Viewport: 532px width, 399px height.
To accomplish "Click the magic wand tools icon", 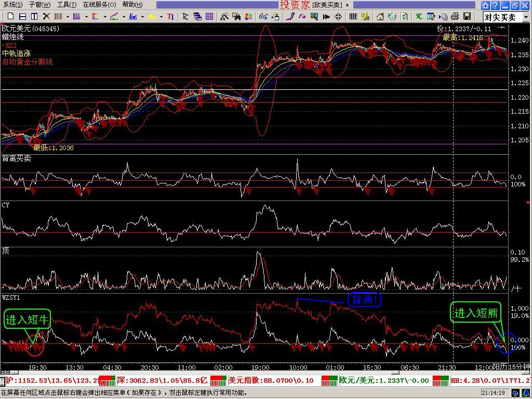I will [224, 16].
